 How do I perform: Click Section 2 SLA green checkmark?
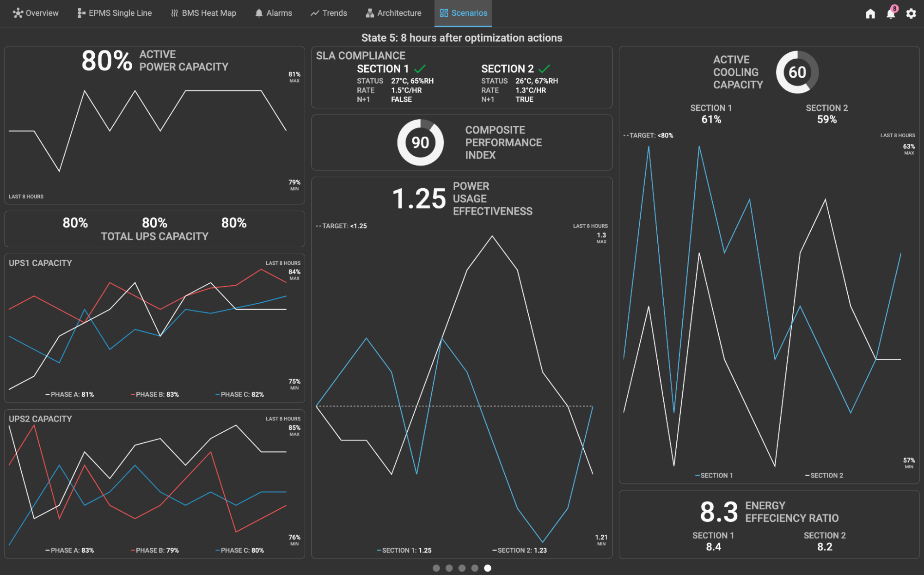point(544,69)
